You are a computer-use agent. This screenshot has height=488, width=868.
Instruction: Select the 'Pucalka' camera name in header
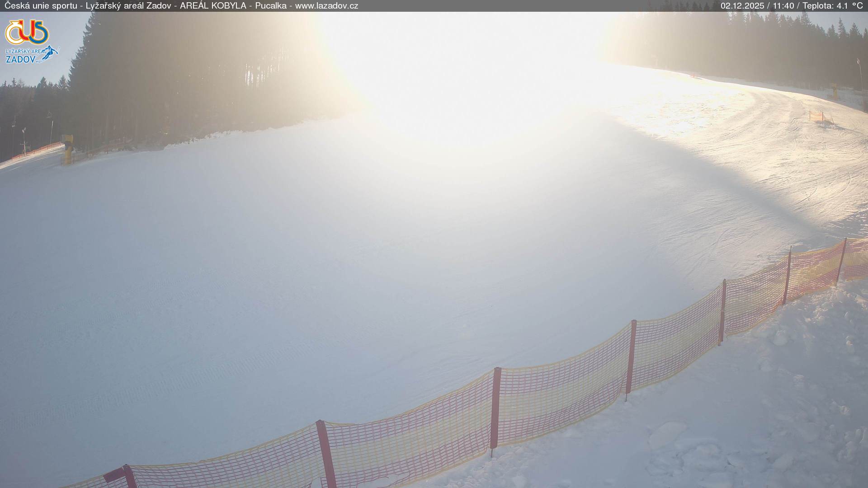270,6
